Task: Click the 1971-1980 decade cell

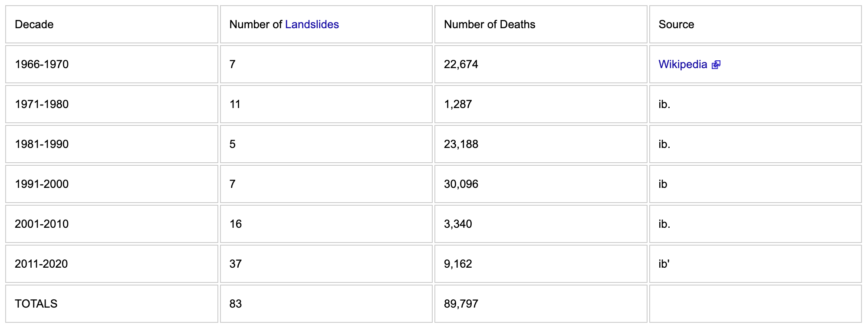Action: [112, 104]
